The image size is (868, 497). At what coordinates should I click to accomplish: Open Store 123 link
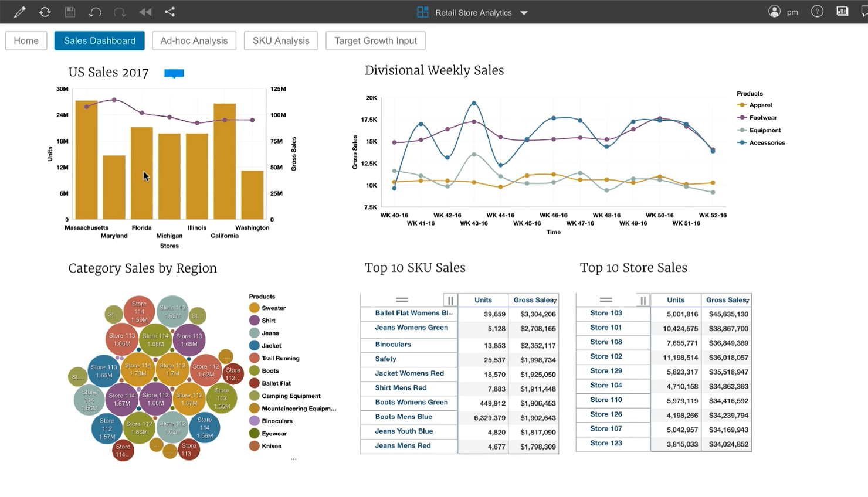[x=606, y=443]
